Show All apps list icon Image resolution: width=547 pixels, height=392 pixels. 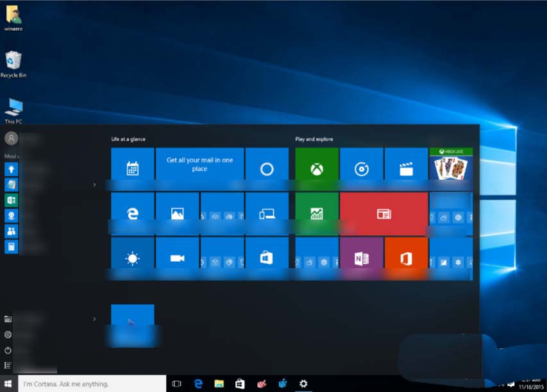pyautogui.click(x=8, y=366)
